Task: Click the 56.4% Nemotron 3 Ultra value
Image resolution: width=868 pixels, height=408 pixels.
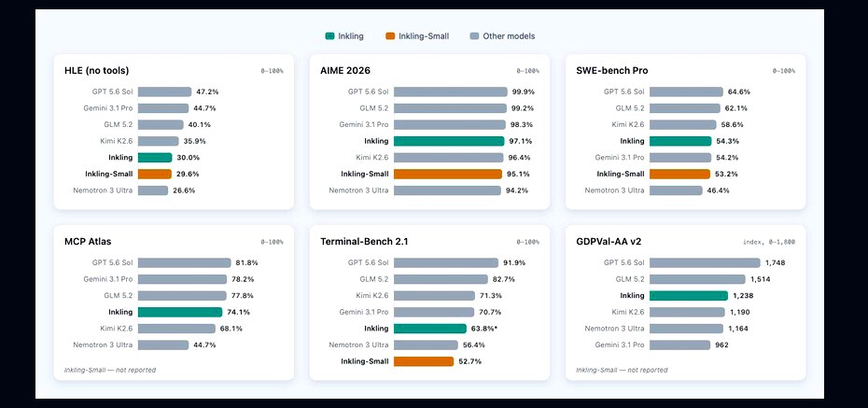Action: tap(474, 345)
